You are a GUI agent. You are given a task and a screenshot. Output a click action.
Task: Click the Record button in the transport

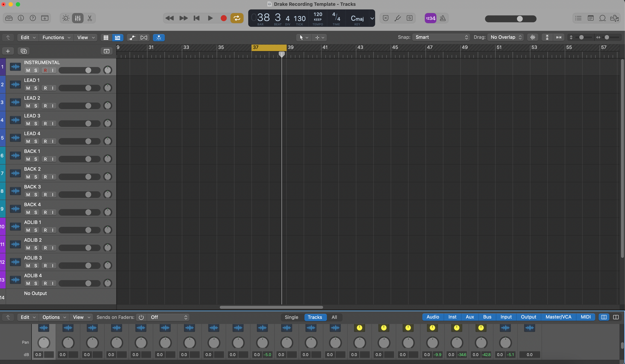click(x=224, y=18)
